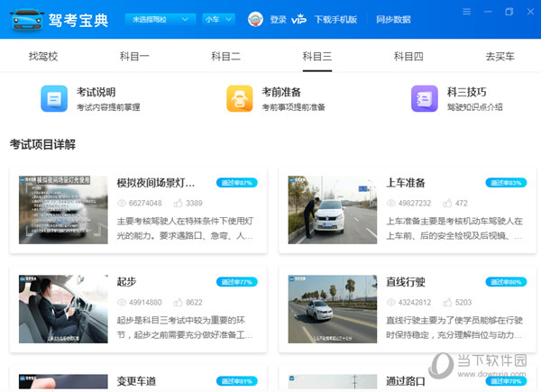
Task: Click the views eye icon beside 49914880
Action: [x=122, y=303]
